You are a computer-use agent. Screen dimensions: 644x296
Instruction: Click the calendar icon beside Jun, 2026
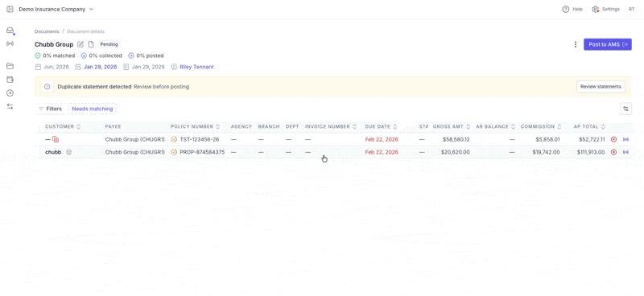[38, 67]
